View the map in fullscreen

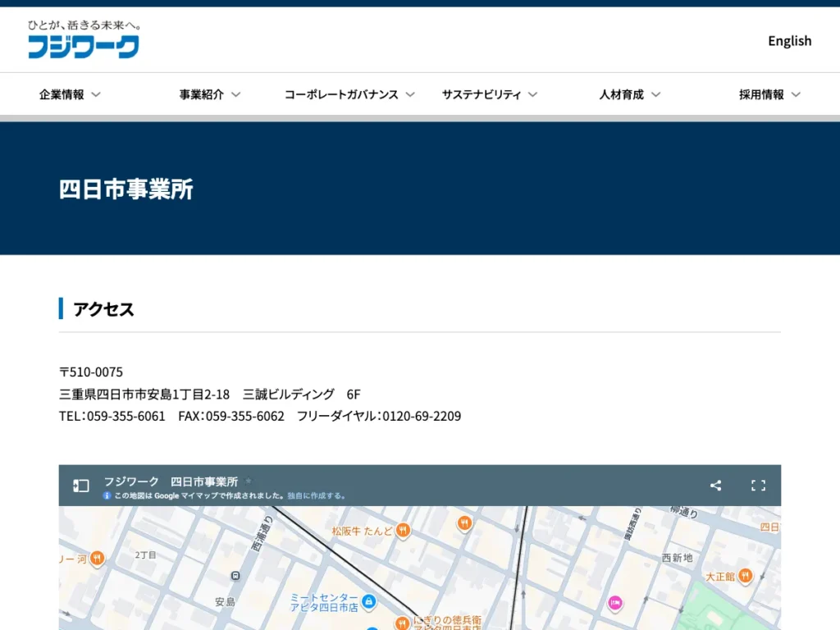[758, 486]
